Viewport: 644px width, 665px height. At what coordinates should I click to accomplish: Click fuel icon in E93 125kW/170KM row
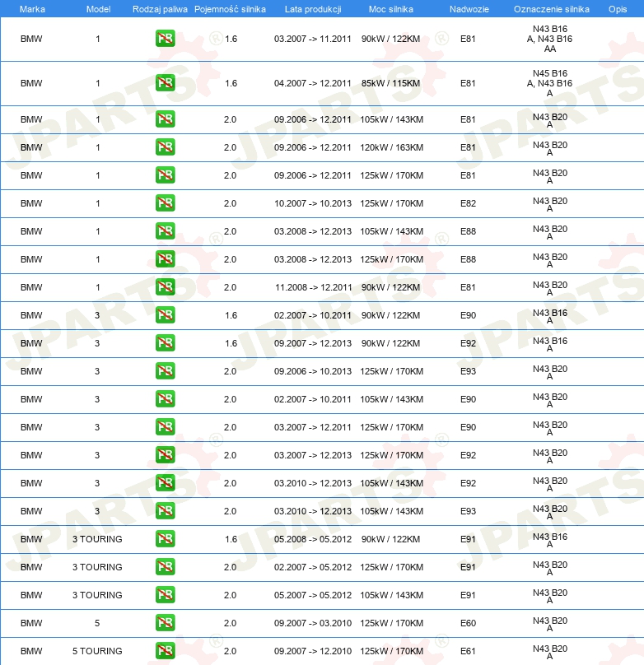165,371
